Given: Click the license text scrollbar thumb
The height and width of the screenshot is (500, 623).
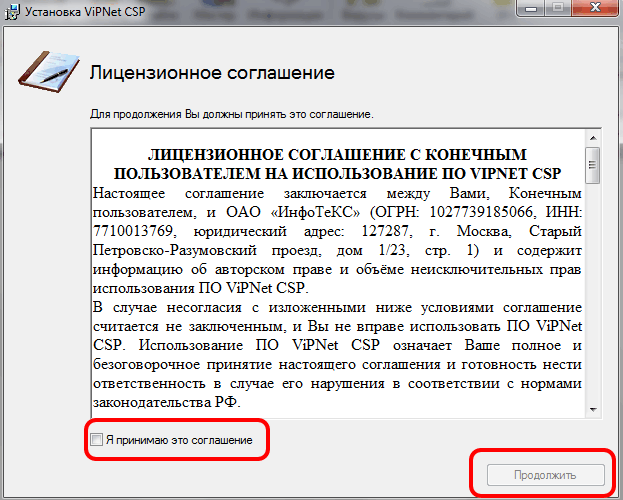Looking at the screenshot, I should 593,165.
